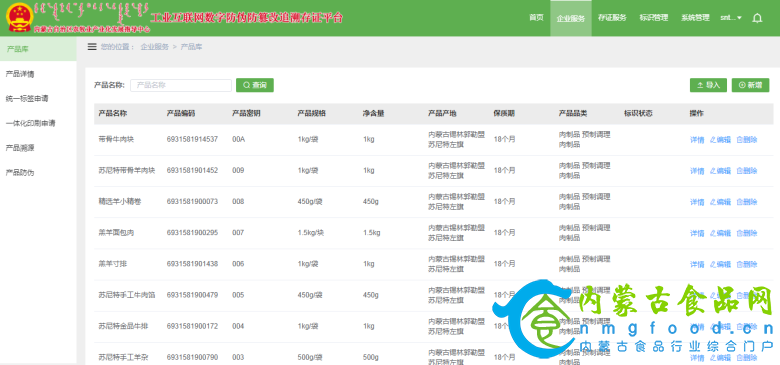Image resolution: width=780 pixels, height=365 pixels.
Task: Click the 保质期 column header
Action: tap(504, 113)
